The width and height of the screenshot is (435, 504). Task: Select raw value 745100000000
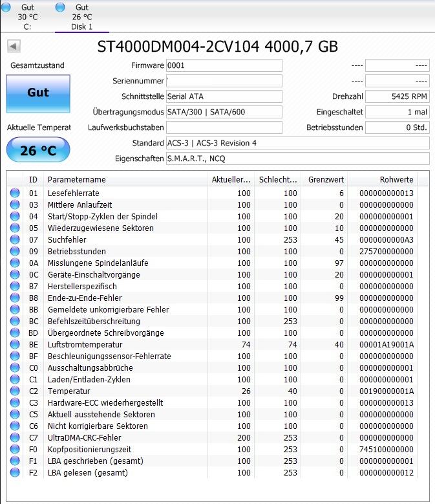[387, 450]
